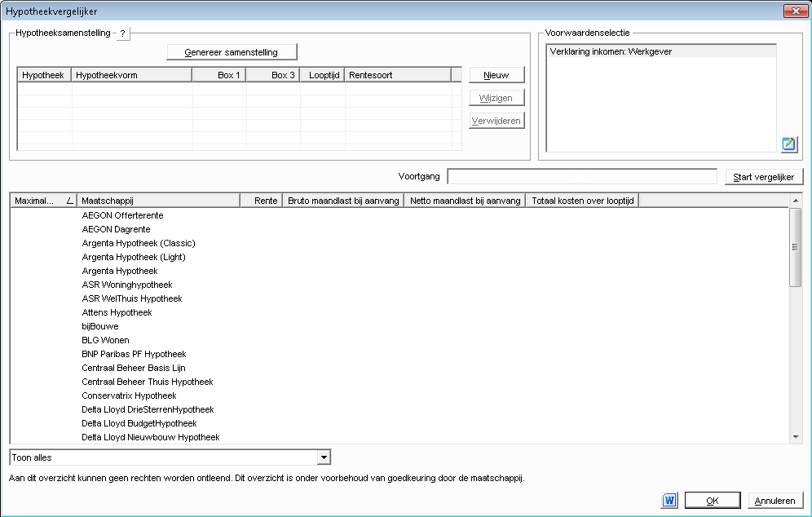Select 'Attens Hypotheek' row

399,312
